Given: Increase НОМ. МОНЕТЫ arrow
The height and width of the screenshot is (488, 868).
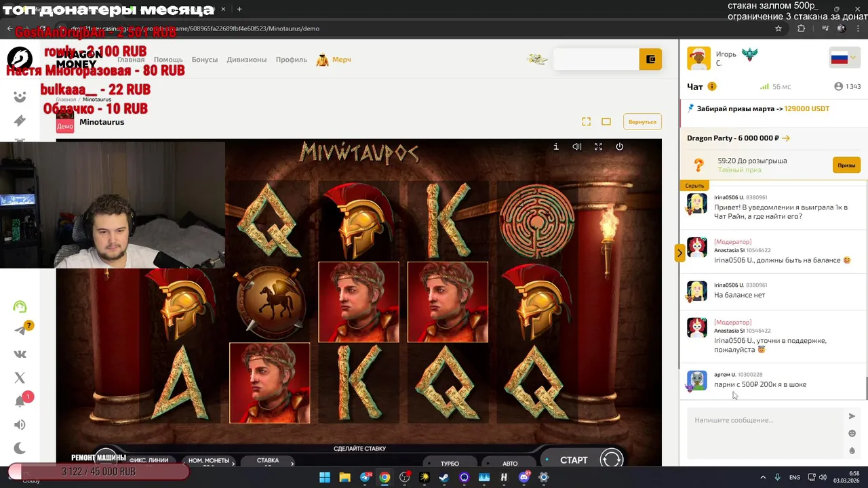Looking at the screenshot, I should point(233,463).
